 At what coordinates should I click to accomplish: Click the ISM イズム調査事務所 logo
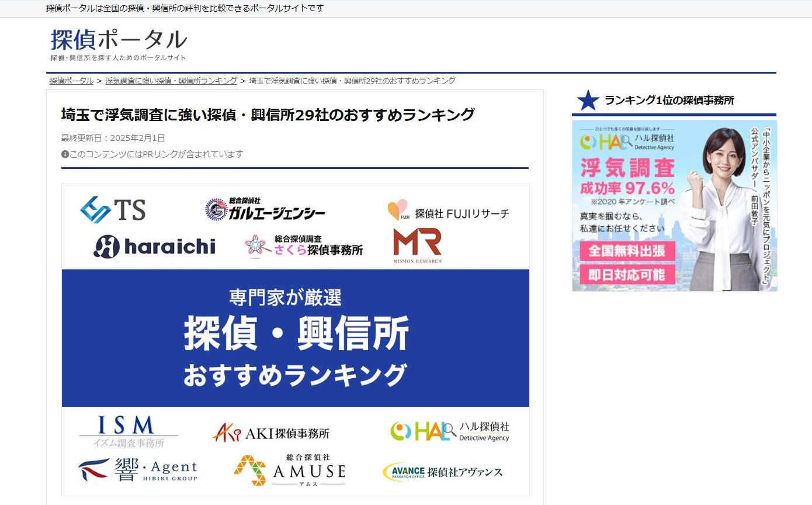pos(129,431)
